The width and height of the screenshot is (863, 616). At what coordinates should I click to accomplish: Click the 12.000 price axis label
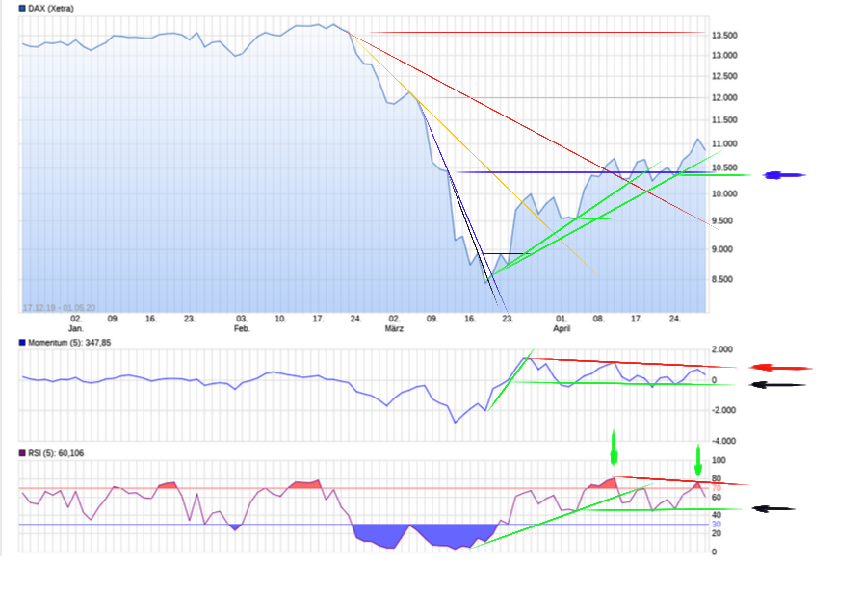(724, 98)
